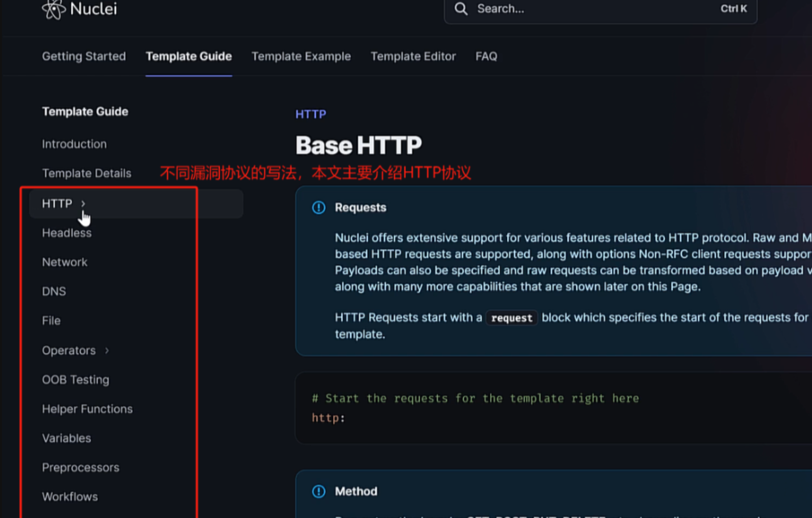Open the Getting Started tab
Viewport: 812px width, 518px height.
[84, 56]
